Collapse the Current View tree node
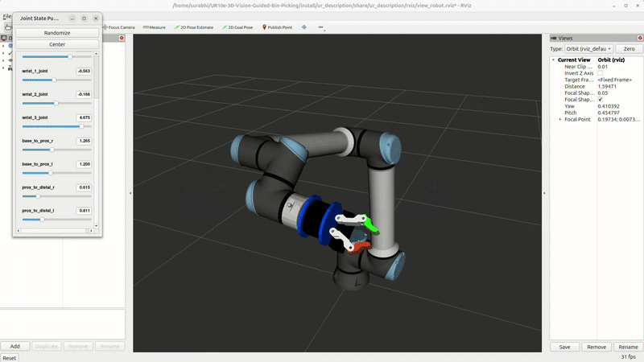644x362 pixels. click(x=553, y=60)
